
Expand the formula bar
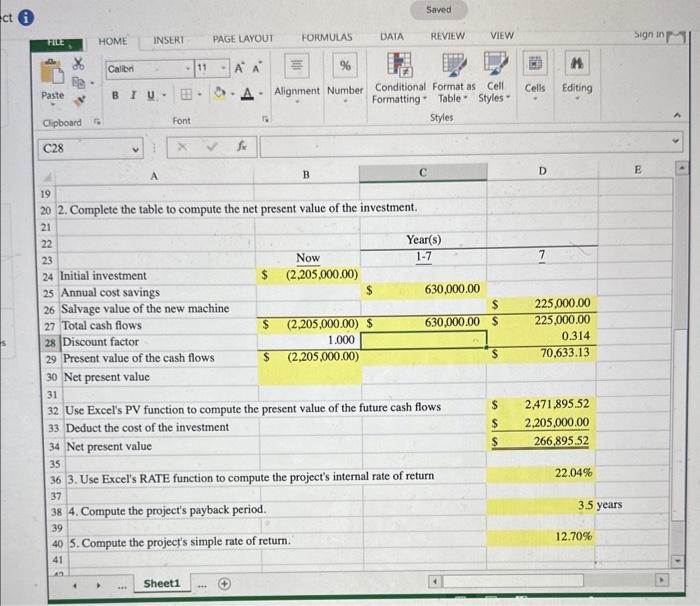pyautogui.click(x=675, y=141)
